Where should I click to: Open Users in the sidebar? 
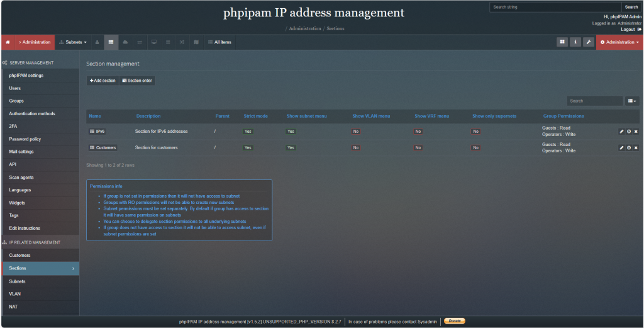click(x=41, y=88)
